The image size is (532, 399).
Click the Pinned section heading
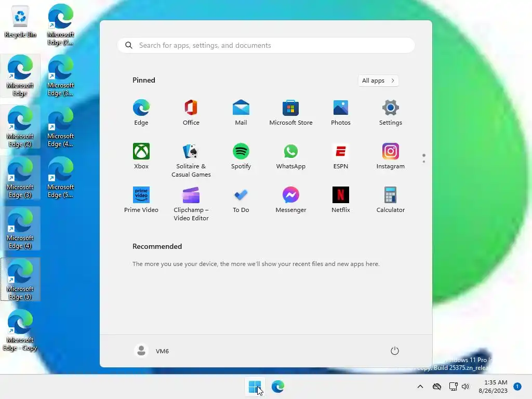click(x=144, y=80)
